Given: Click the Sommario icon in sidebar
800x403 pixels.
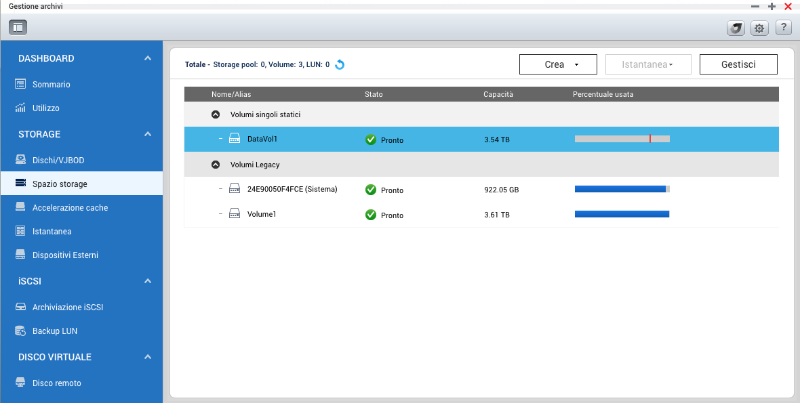Looking at the screenshot, I should (20, 84).
